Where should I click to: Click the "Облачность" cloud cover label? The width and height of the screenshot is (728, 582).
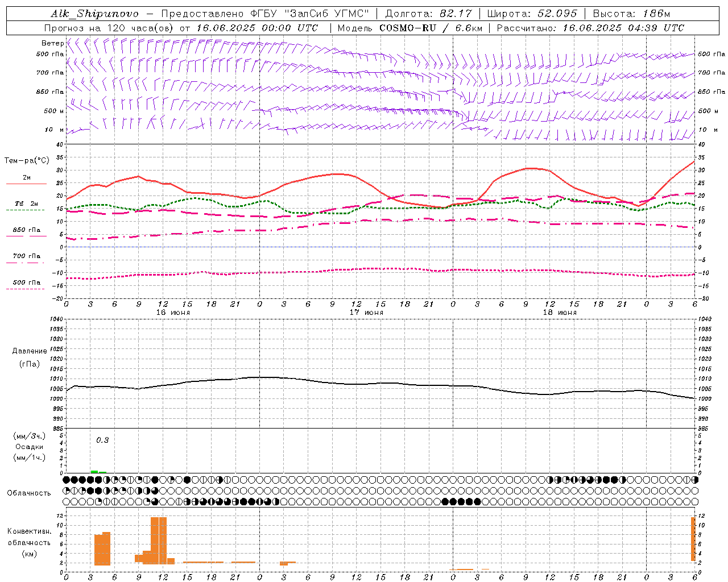tap(29, 493)
